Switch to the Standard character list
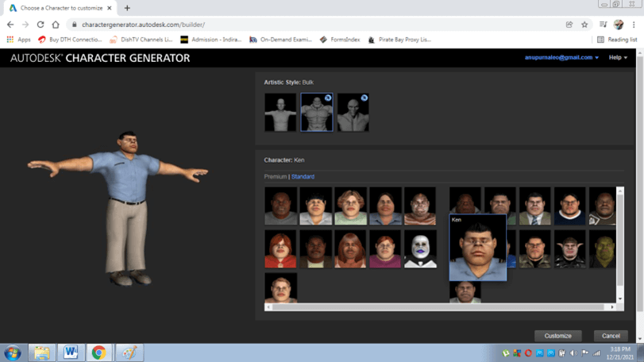Viewport: 644px width, 362px height. click(x=303, y=176)
